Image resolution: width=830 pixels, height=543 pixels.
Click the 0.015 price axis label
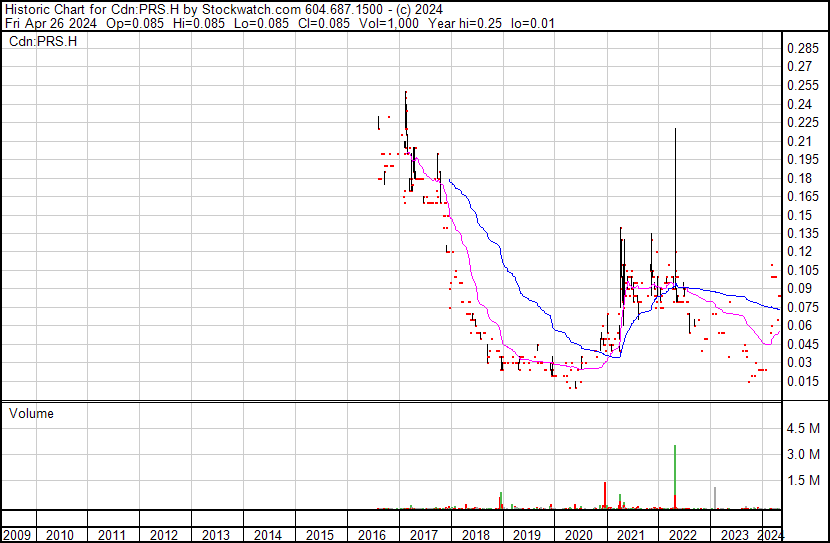tap(802, 381)
